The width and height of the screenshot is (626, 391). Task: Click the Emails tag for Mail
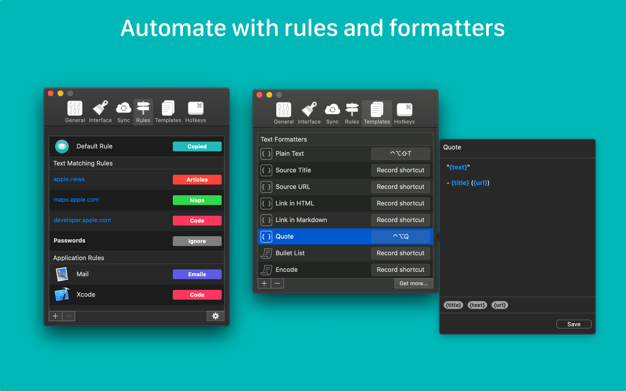click(197, 274)
